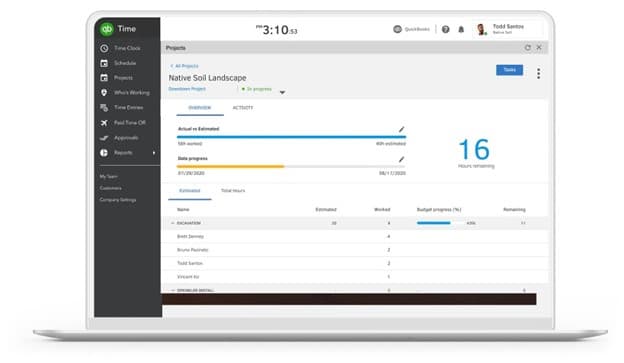624x363 pixels.
Task: Open the Schedule calendar icon
Action: pos(104,63)
